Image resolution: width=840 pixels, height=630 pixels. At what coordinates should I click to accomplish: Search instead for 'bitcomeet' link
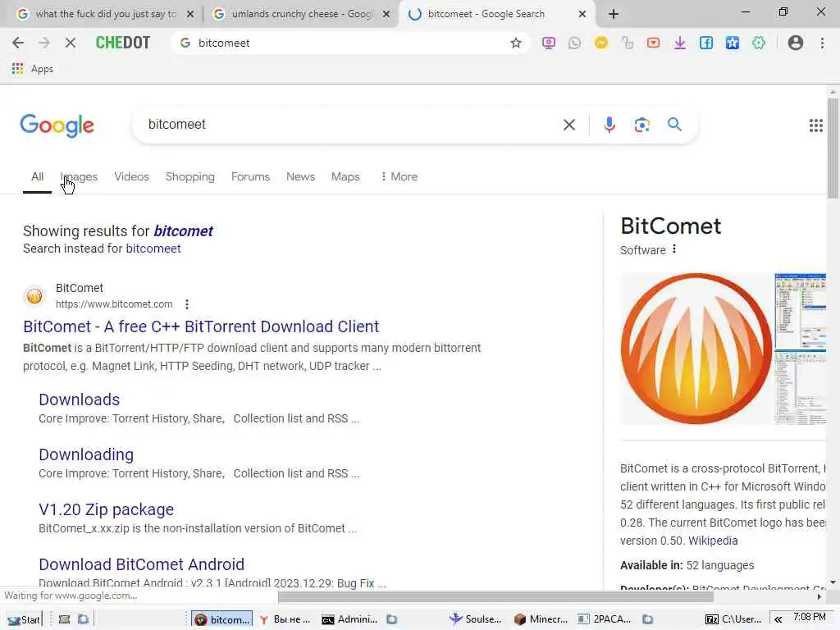(153, 249)
